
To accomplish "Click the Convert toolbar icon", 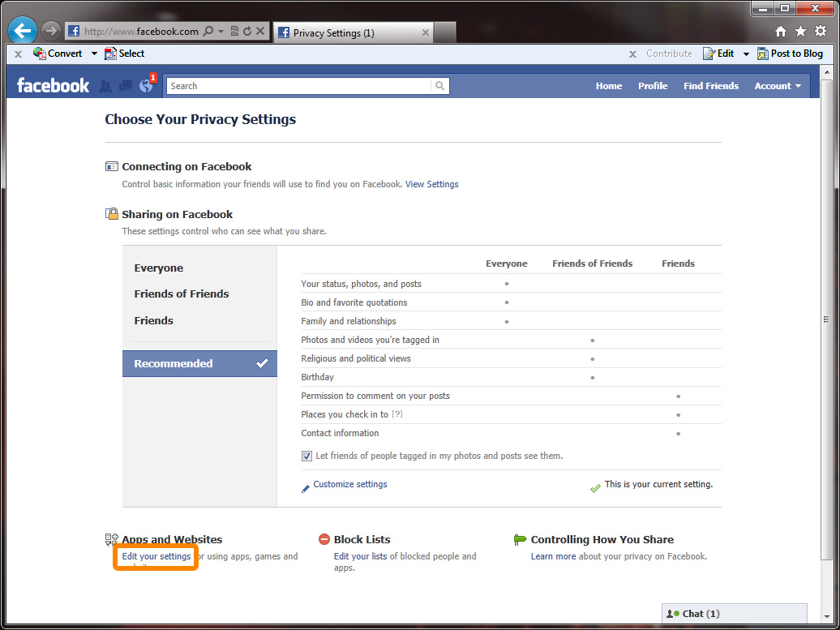I will pyautogui.click(x=40, y=53).
